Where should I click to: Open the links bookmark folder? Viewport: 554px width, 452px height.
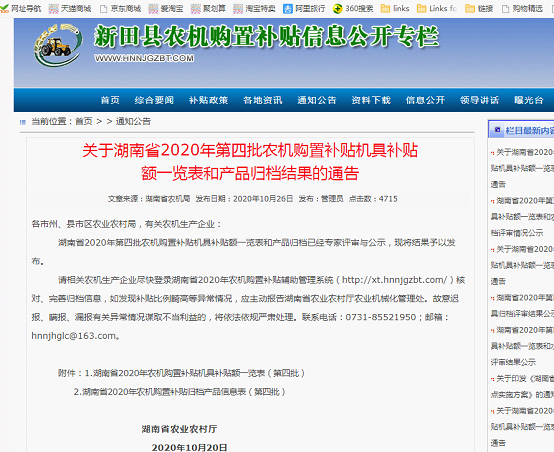[x=395, y=8]
